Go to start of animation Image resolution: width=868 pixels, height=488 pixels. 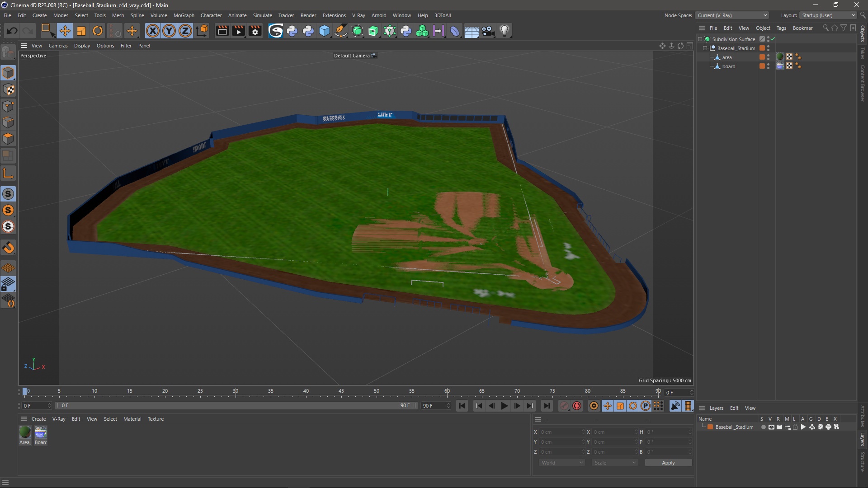[x=462, y=406]
